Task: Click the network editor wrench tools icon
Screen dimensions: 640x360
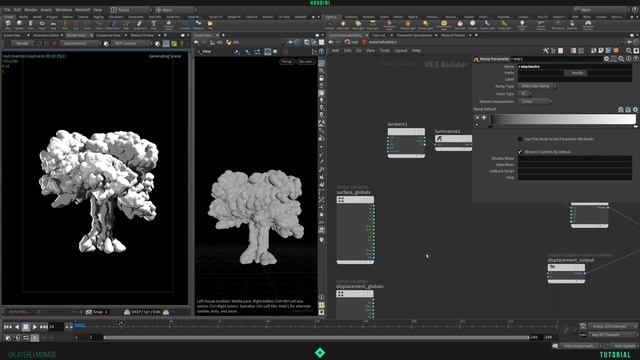Action: pos(546,51)
